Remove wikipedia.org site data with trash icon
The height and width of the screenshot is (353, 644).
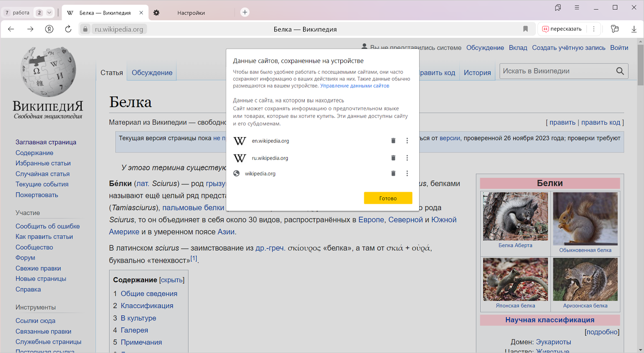tap(393, 173)
